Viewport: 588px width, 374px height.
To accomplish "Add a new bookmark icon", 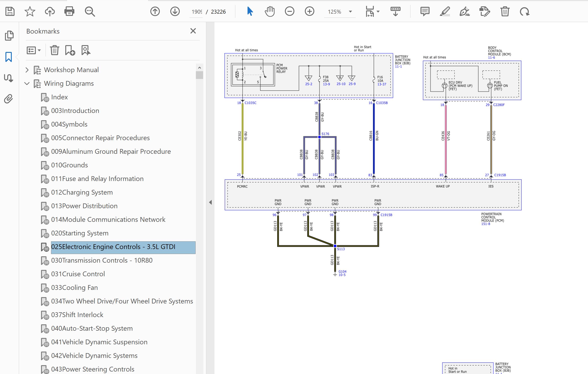I will click(70, 51).
